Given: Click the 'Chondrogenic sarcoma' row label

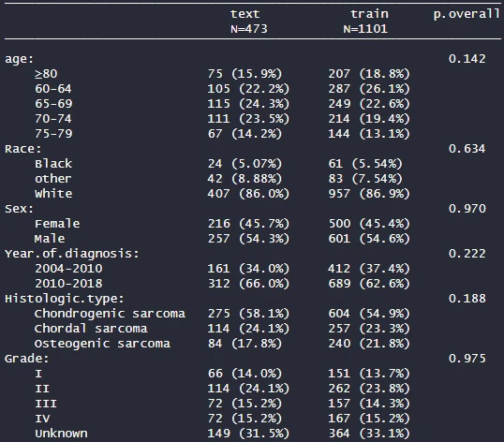Looking at the screenshot, I should click(110, 314).
